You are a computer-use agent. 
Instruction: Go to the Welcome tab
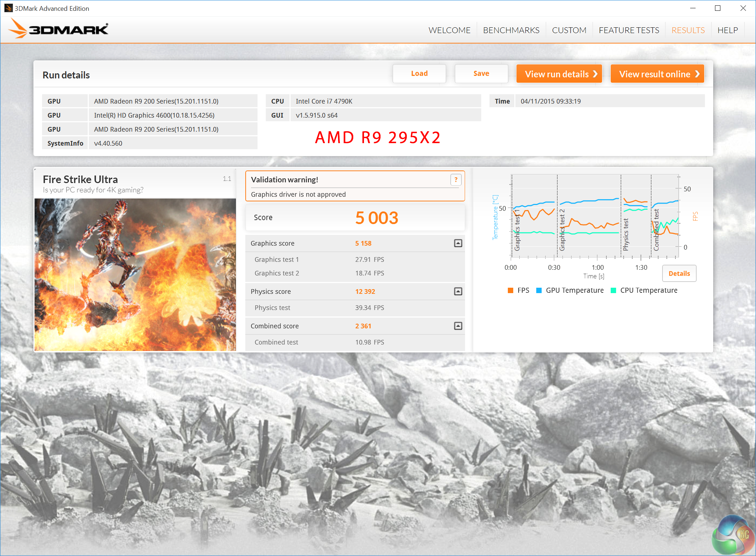tap(449, 30)
